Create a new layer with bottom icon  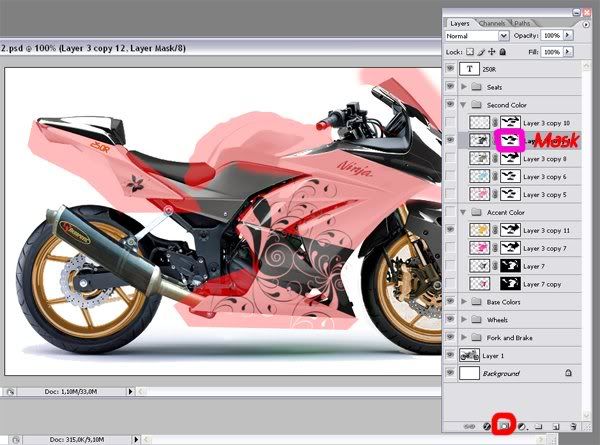(556, 426)
